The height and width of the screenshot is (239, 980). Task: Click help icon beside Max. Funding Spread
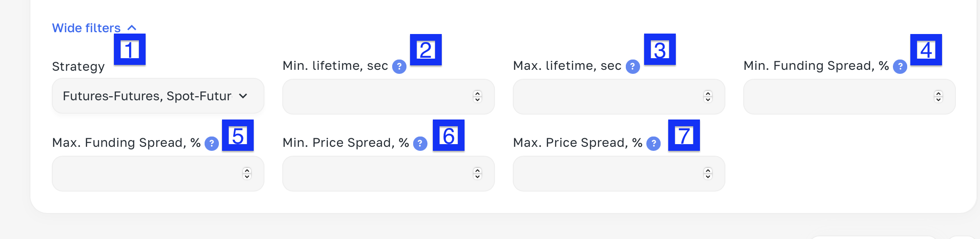211,144
